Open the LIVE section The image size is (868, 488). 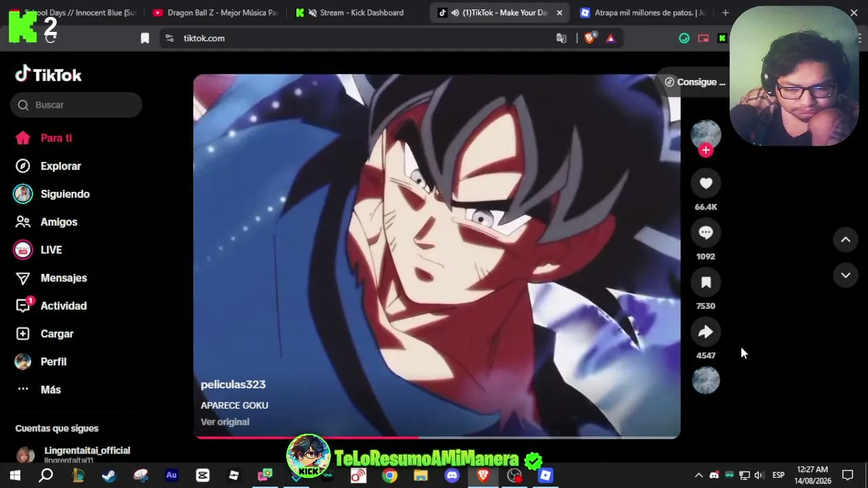click(38, 249)
